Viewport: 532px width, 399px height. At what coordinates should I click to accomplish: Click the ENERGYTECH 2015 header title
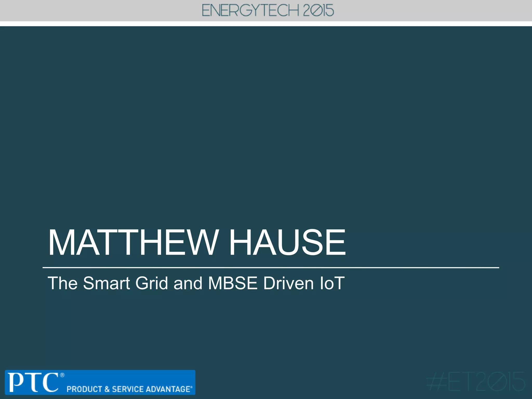tap(268, 11)
